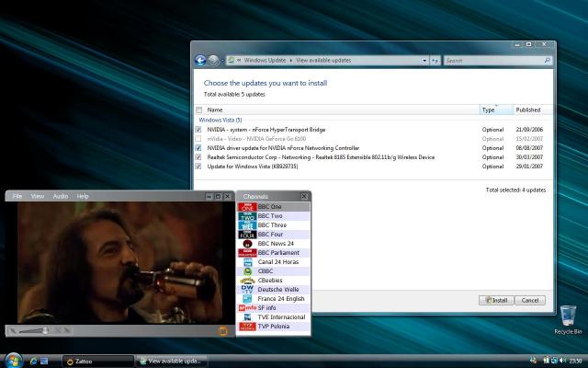Select date 08/08/2007 in Published column
The image size is (588, 368).
pyautogui.click(x=529, y=148)
